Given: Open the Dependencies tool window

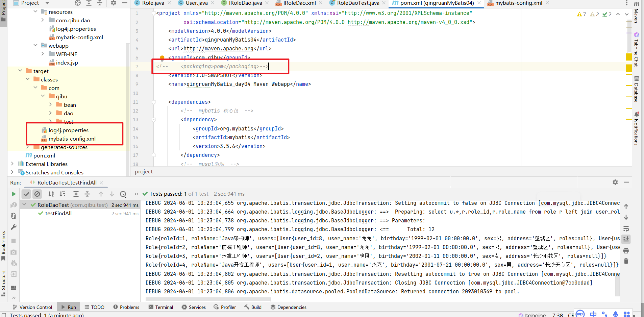Looking at the screenshot, I should click(289, 307).
